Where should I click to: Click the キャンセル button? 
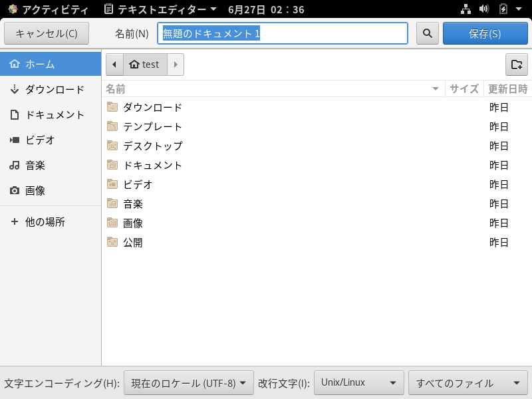[47, 33]
